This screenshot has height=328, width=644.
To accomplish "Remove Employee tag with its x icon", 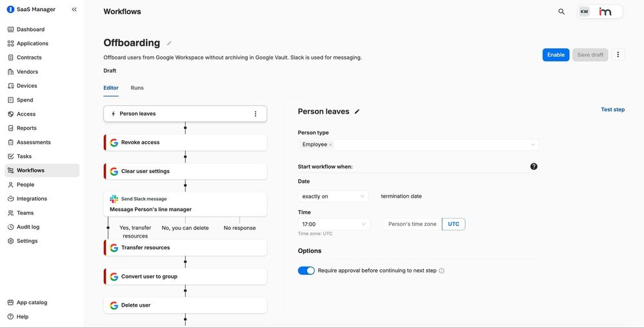I will [x=330, y=145].
